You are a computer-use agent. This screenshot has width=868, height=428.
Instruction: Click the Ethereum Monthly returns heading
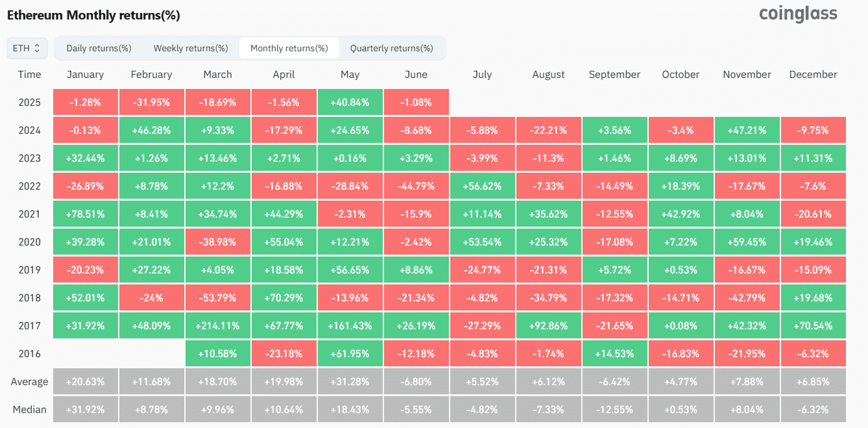95,14
